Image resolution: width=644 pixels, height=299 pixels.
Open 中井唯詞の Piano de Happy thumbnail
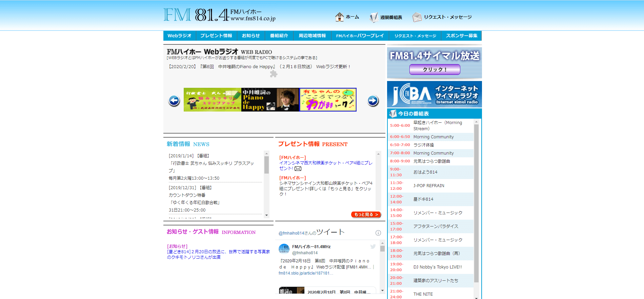(270, 100)
